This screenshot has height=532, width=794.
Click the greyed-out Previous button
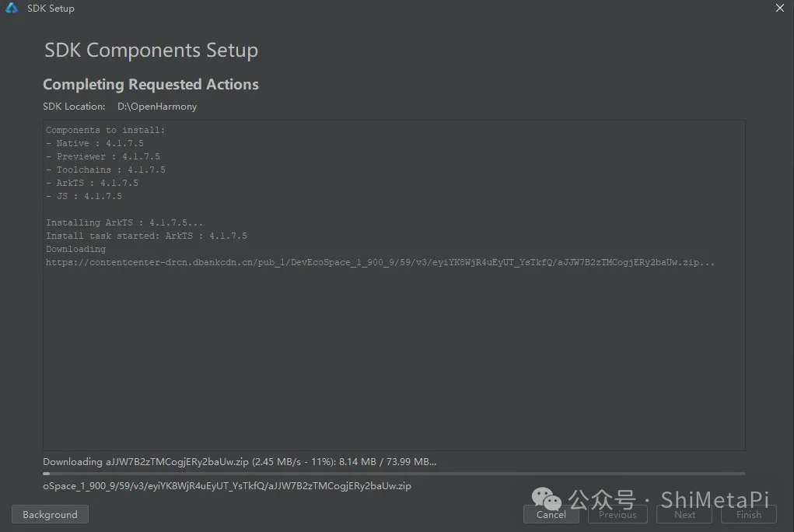click(x=617, y=514)
